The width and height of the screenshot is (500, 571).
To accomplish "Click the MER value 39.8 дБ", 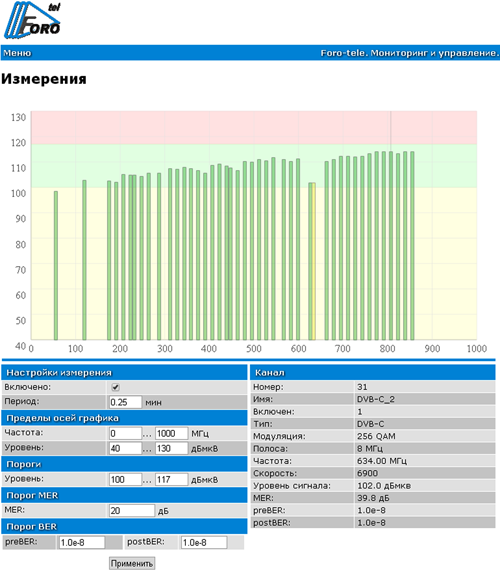I will [373, 498].
